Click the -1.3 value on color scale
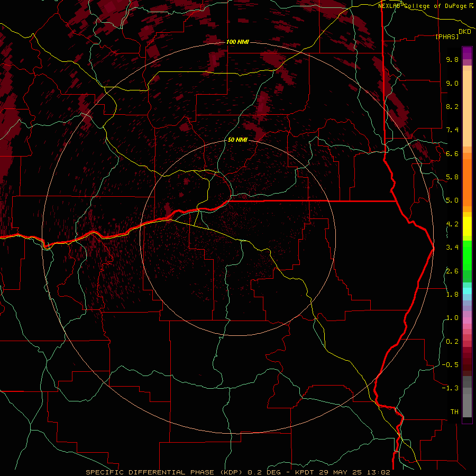The image size is (476, 476). click(x=450, y=388)
